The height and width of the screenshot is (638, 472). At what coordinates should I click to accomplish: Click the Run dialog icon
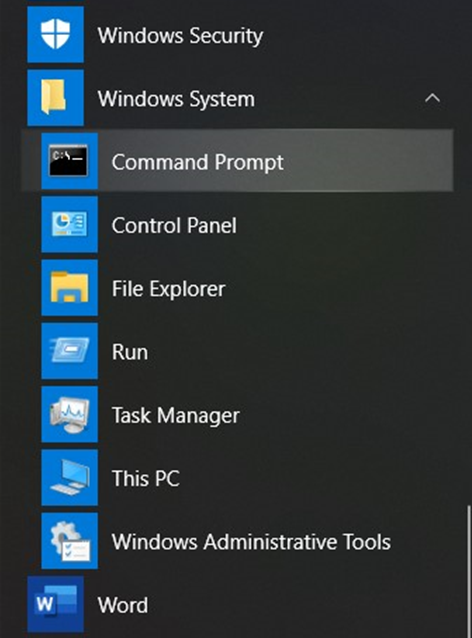tap(70, 351)
